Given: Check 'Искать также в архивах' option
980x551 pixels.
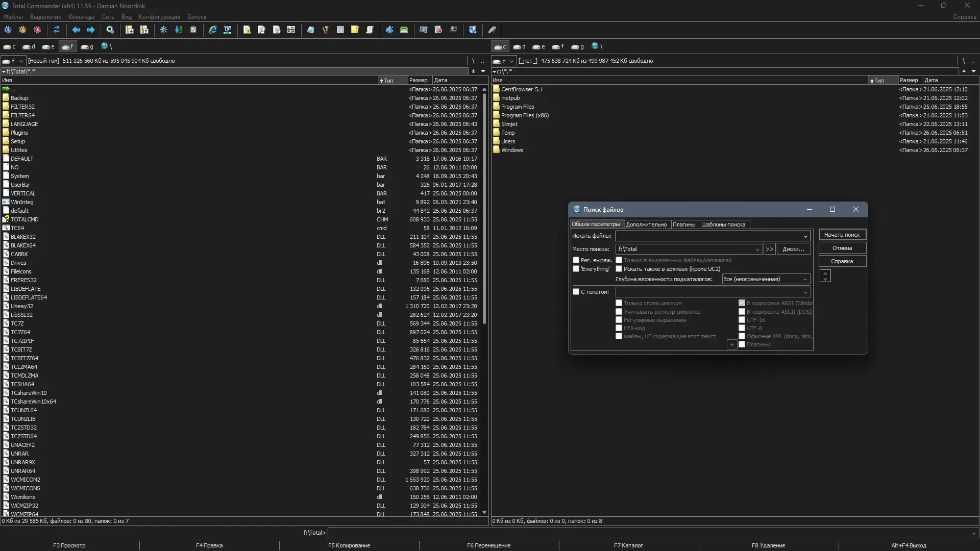Looking at the screenshot, I should 619,269.
